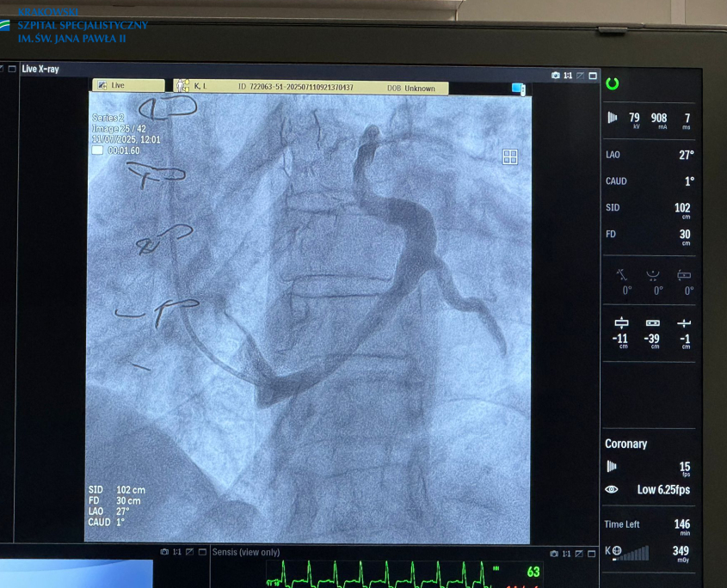Click the table lateral icon above -1 cm
Screen dimensions: 727x588
[684, 323]
